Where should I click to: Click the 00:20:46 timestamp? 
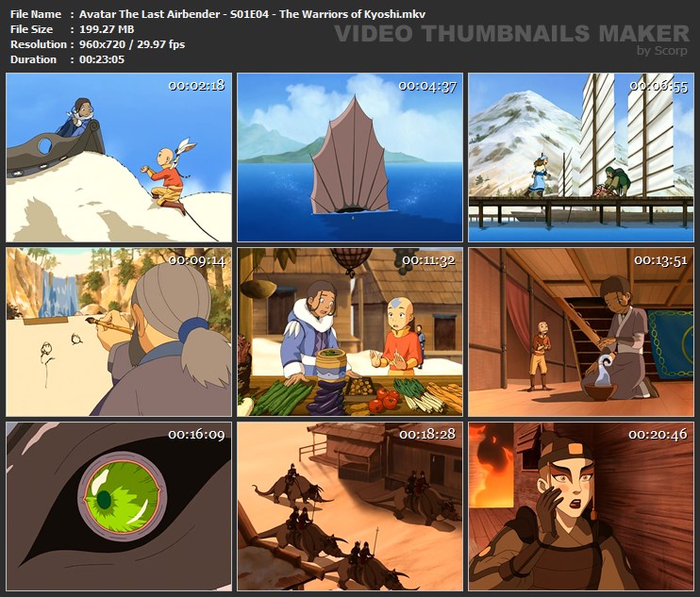(x=658, y=434)
